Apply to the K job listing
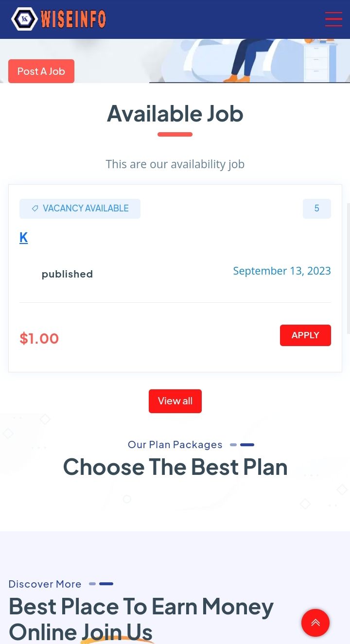The height and width of the screenshot is (644, 350). (305, 335)
